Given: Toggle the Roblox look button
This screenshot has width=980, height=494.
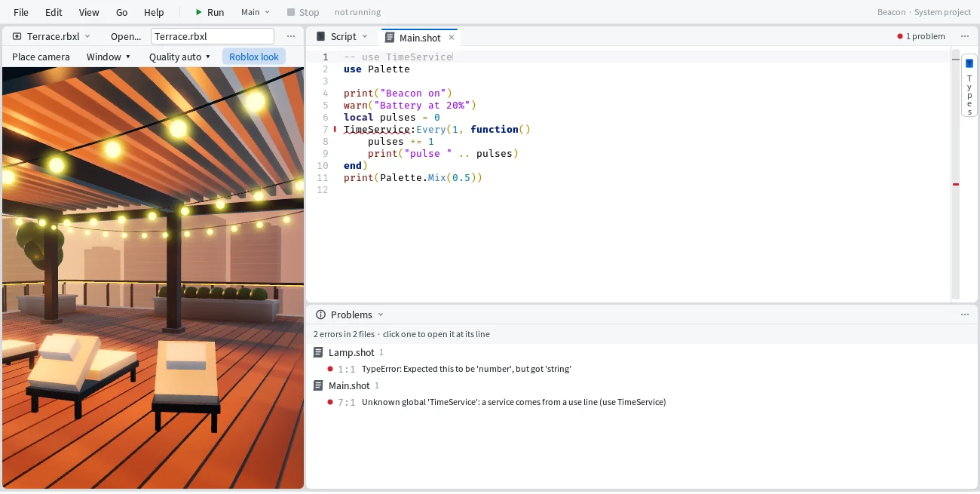Looking at the screenshot, I should (254, 57).
